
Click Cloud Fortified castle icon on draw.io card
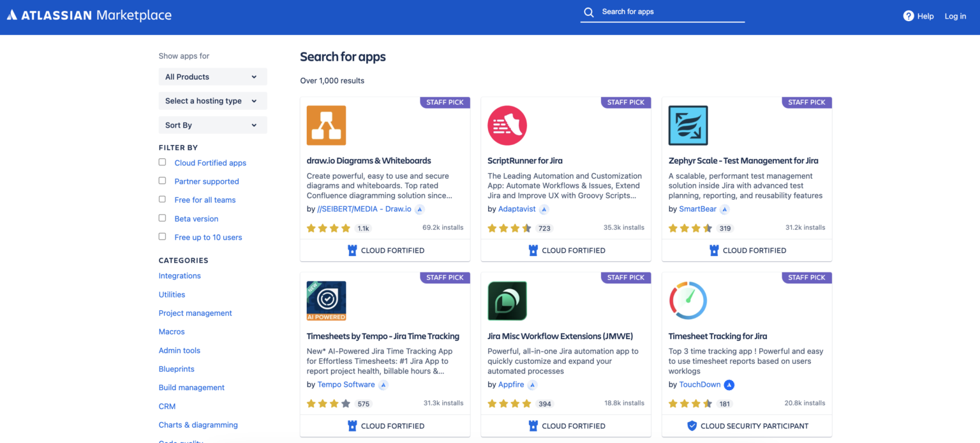click(x=352, y=250)
